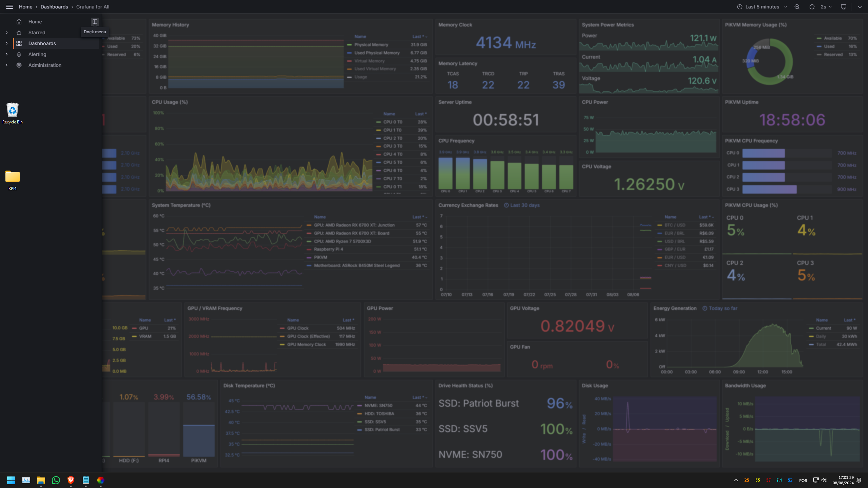868x488 pixels.
Task: Sort Memory History legend by Last column
Action: (420, 37)
